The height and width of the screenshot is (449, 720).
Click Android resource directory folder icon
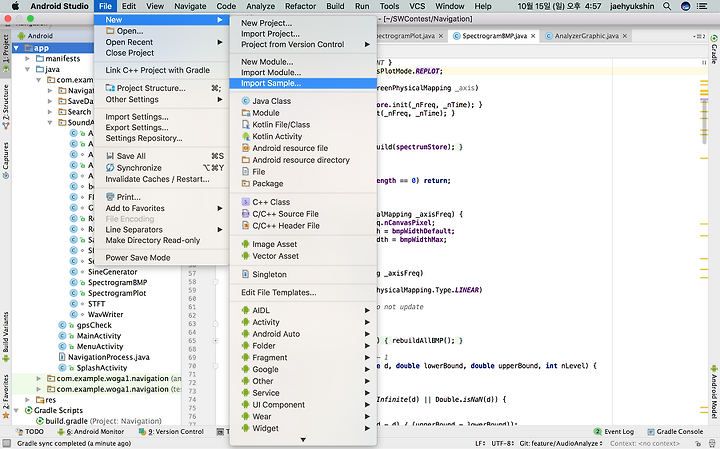[246, 160]
